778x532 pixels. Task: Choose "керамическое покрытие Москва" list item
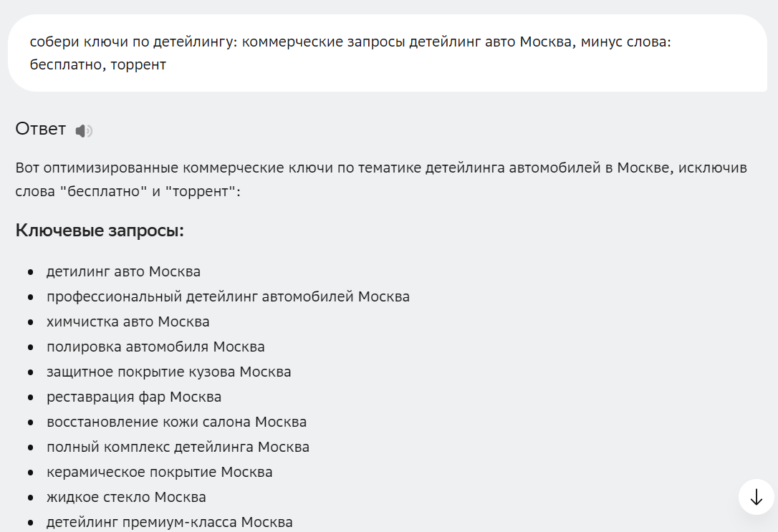coord(159,473)
